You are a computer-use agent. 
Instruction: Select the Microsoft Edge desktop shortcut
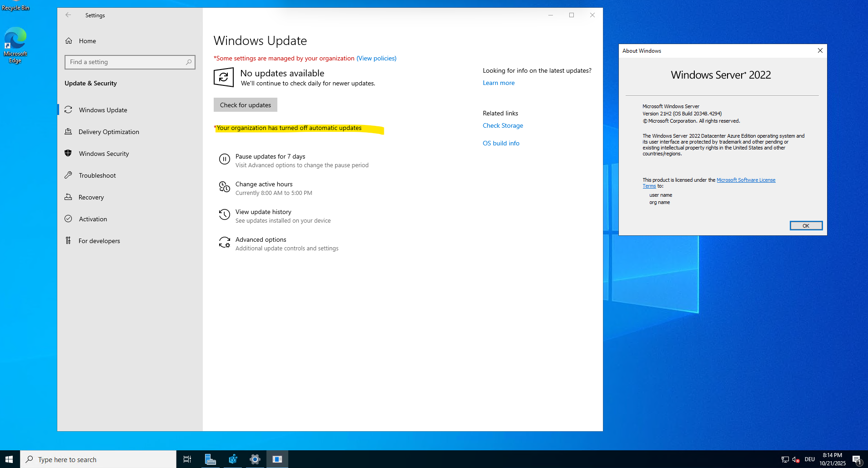[15, 45]
